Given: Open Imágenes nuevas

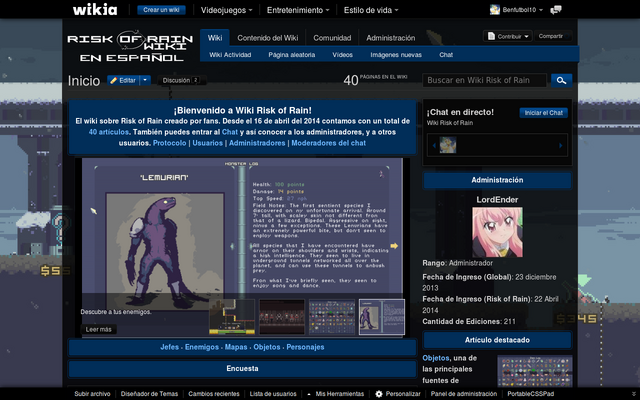Looking at the screenshot, I should click(x=396, y=55).
